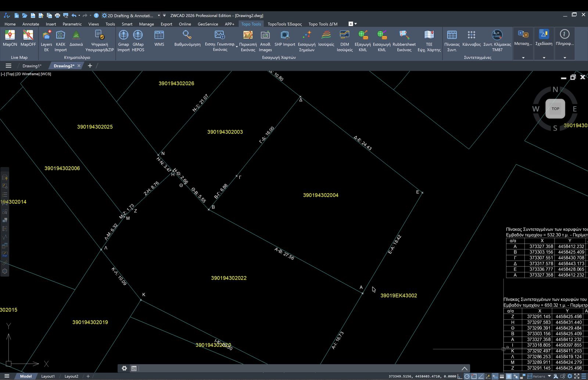Viewport: 588px width, 380px height.
Task: Turn on the MapON live map
Action: [x=10, y=38]
